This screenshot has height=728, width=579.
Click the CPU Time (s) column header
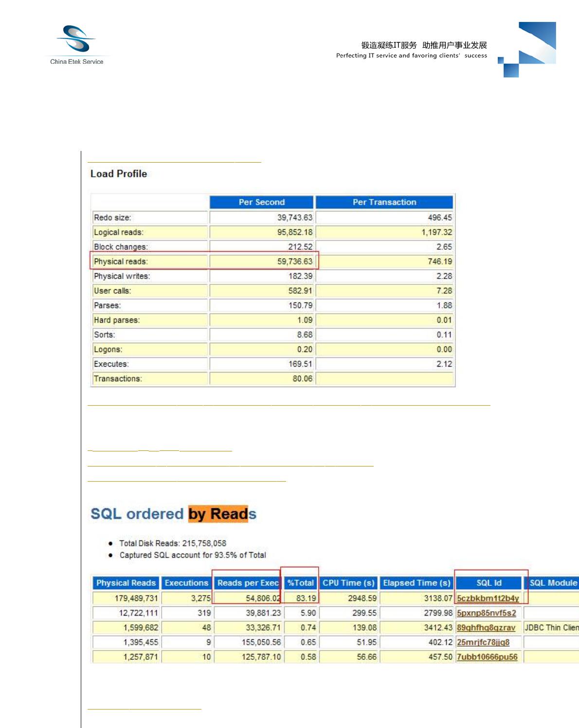coord(348,583)
